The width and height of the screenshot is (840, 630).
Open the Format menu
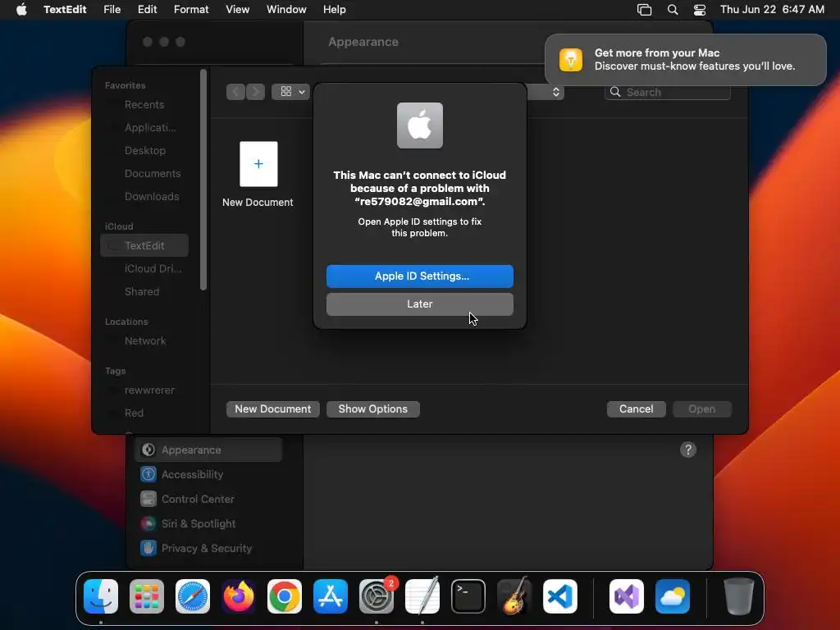(x=191, y=9)
